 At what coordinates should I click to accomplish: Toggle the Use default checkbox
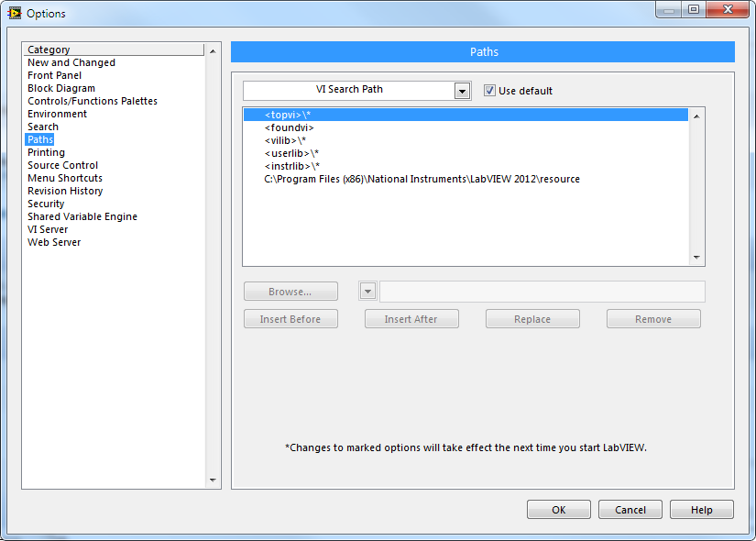point(489,90)
